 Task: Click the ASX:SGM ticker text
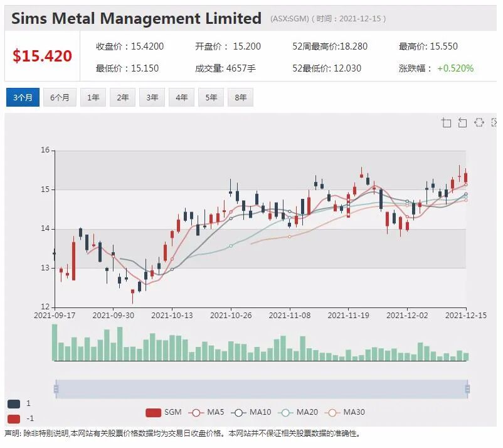[x=290, y=19]
